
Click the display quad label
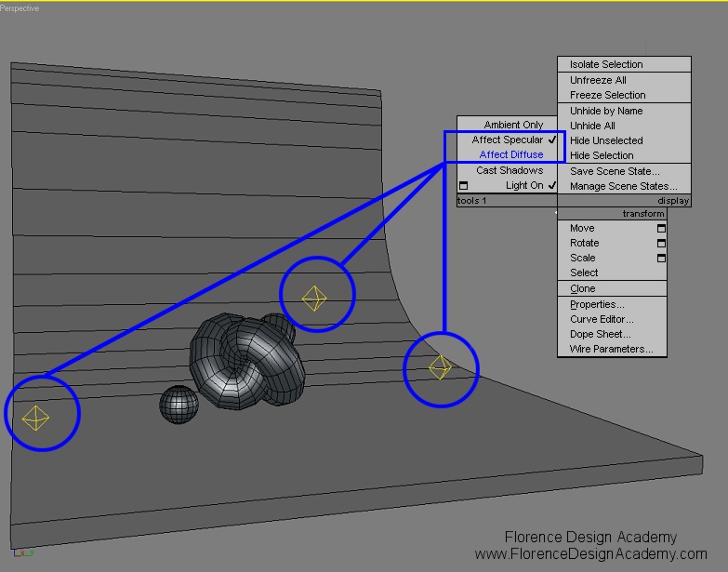point(673,201)
